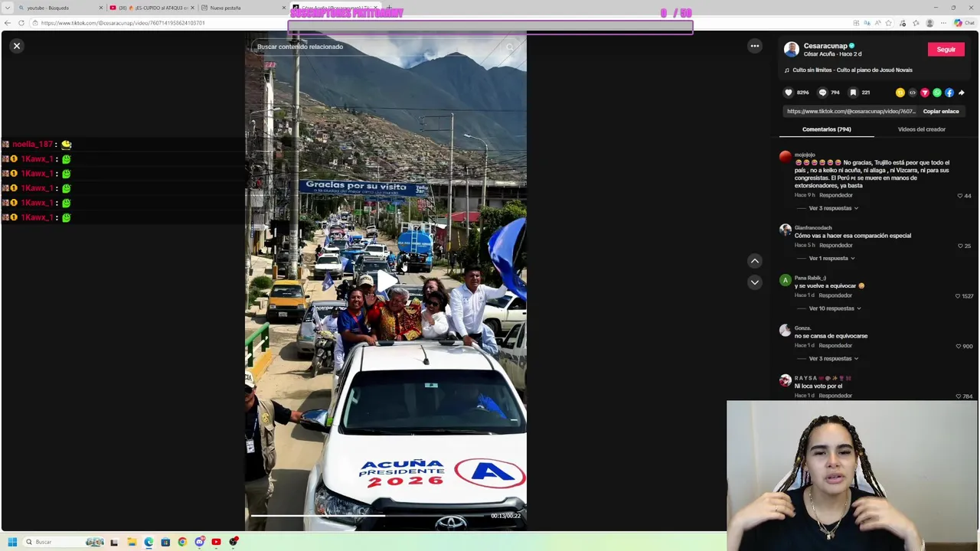Like RAYSA's comment with 784 likes
980x551 pixels.
(x=959, y=396)
